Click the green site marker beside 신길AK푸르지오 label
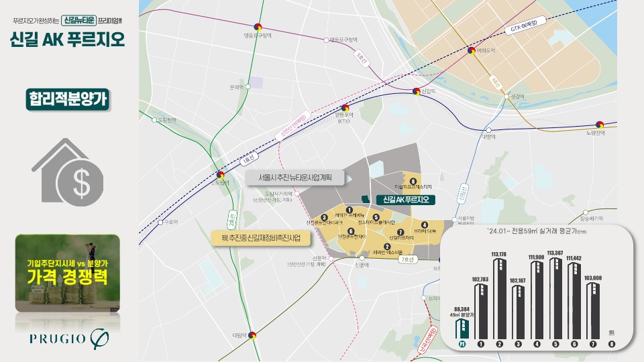This screenshot has height=362, width=644. tap(366, 200)
